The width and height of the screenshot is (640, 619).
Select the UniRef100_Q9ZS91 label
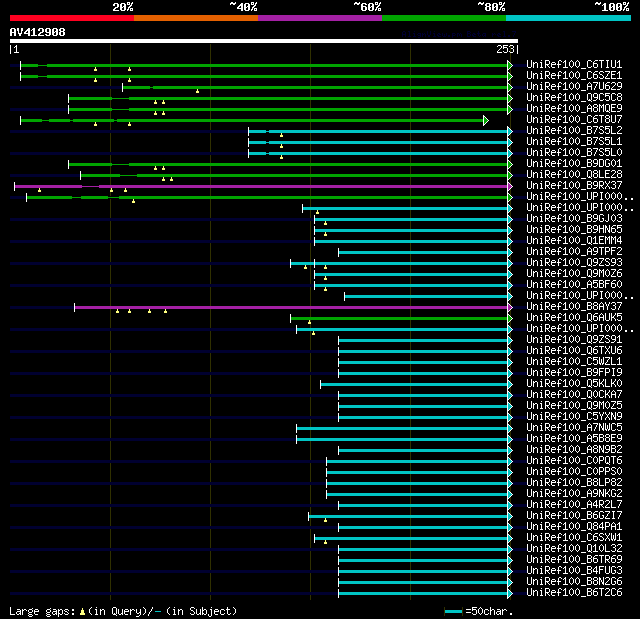pyautogui.click(x=574, y=339)
